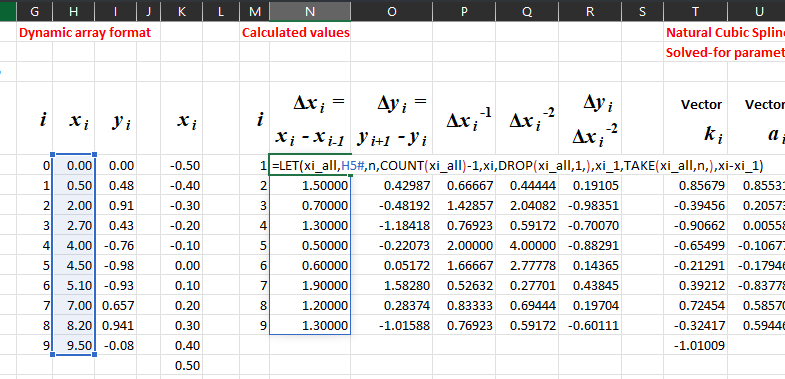The image size is (785, 379).
Task: Select the Vector k value 0.39212
Action: [696, 286]
